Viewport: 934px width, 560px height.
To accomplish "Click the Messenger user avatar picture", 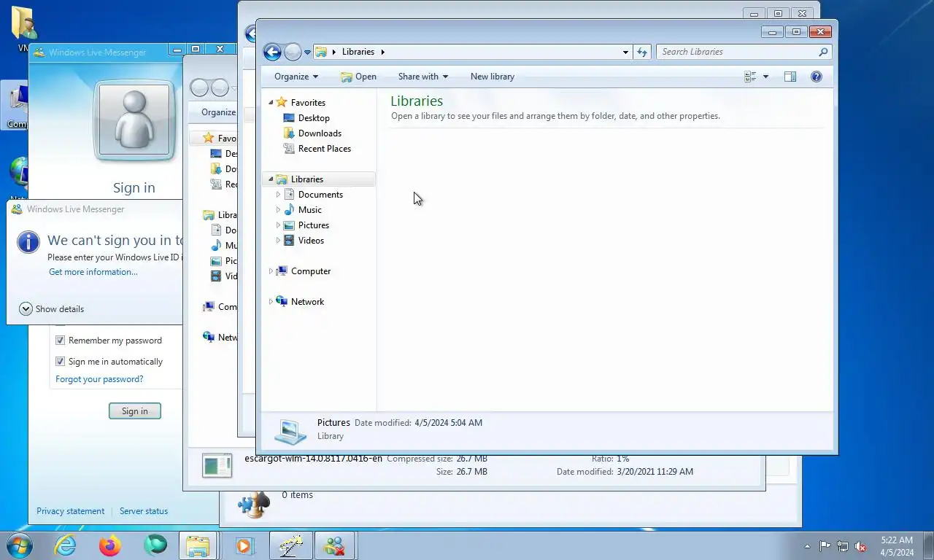I will (x=134, y=120).
